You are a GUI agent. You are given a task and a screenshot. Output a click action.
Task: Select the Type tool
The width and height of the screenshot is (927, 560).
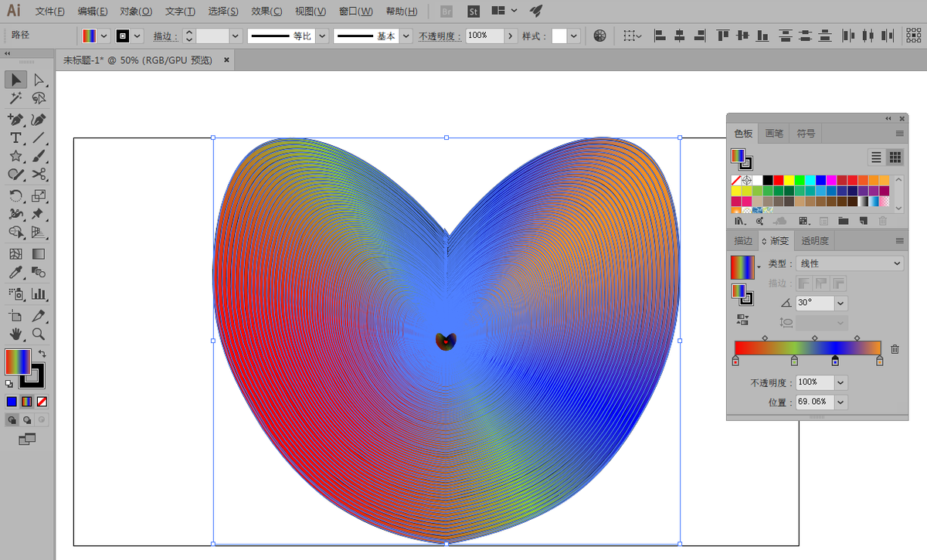click(x=15, y=137)
